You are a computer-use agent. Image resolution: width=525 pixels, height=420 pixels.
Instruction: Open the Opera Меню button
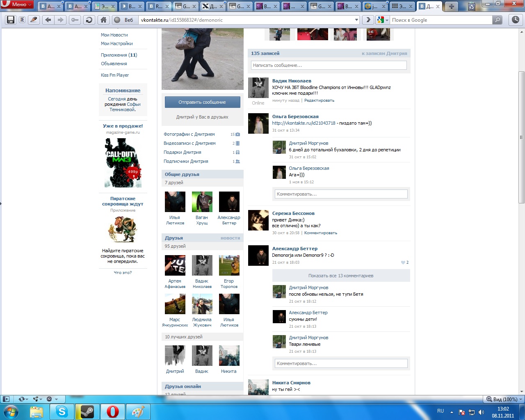point(17,5)
